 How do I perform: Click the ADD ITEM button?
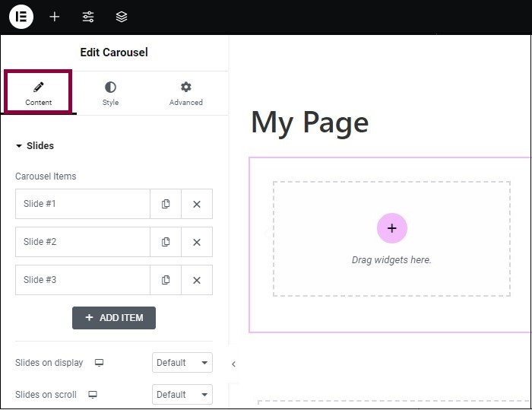coord(114,318)
